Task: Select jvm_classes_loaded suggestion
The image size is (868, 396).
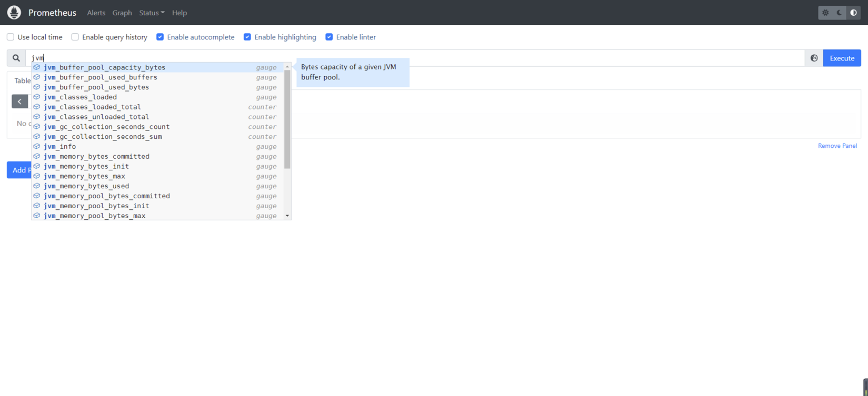Action: click(158, 97)
